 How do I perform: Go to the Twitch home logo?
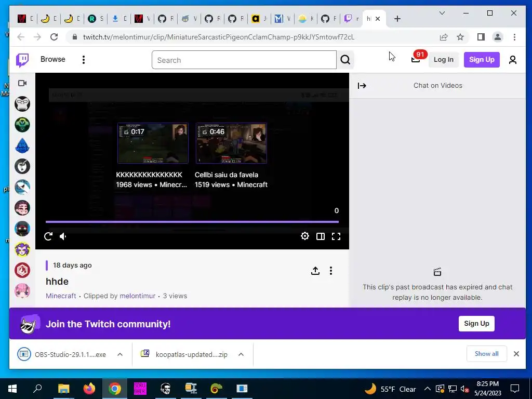[x=22, y=60]
